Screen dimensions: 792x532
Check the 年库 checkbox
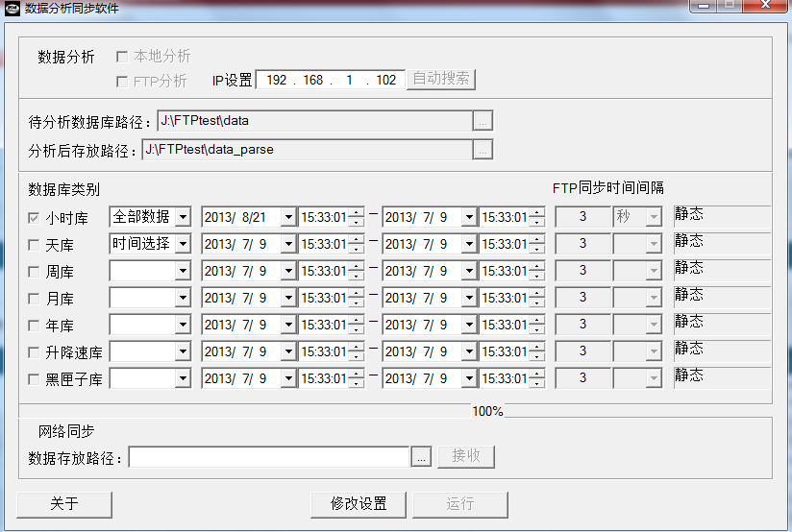click(x=34, y=326)
